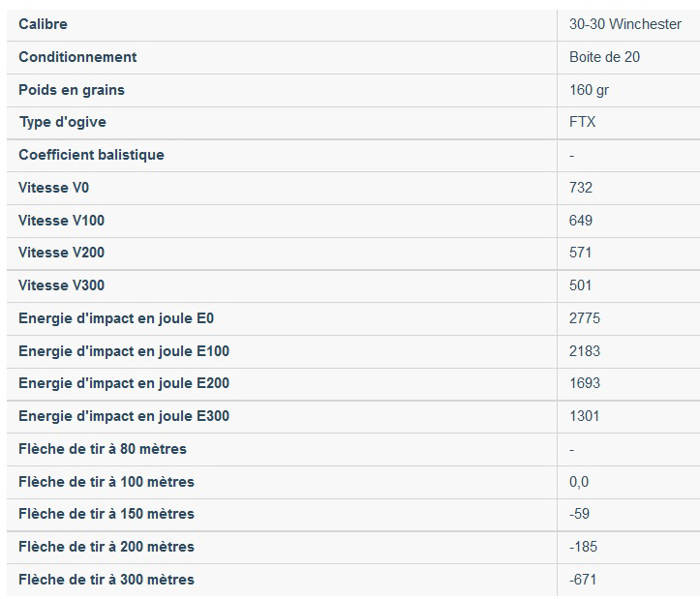Select the 30-30 Winchester value cell
The width and height of the screenshot is (700, 599).
625,24
